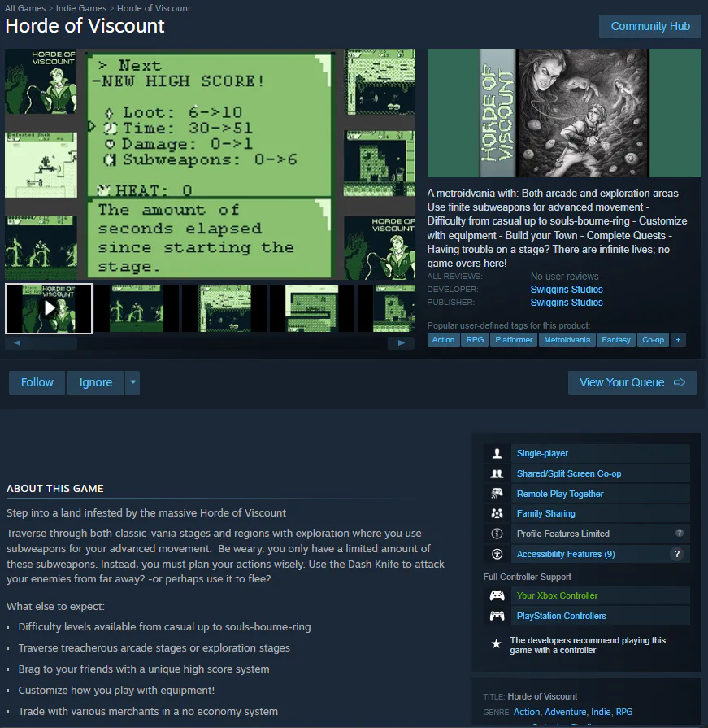
Task: Open the Adventure genre link
Action: (x=565, y=712)
